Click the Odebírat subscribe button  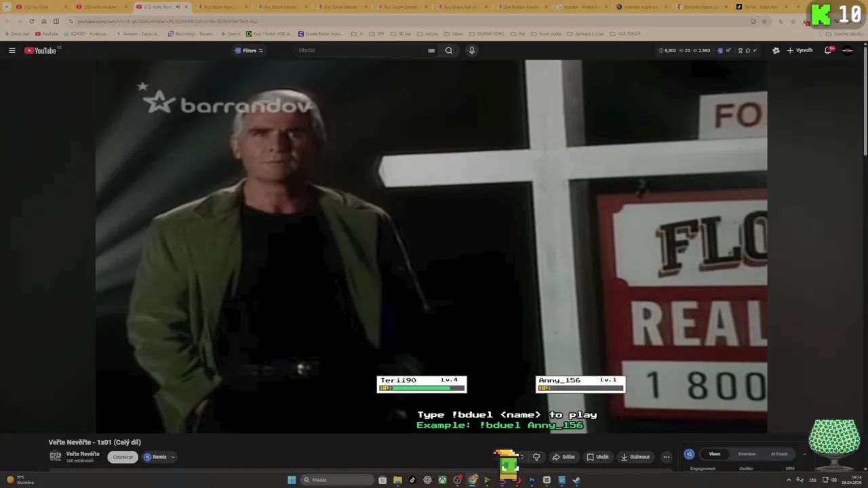(x=123, y=457)
